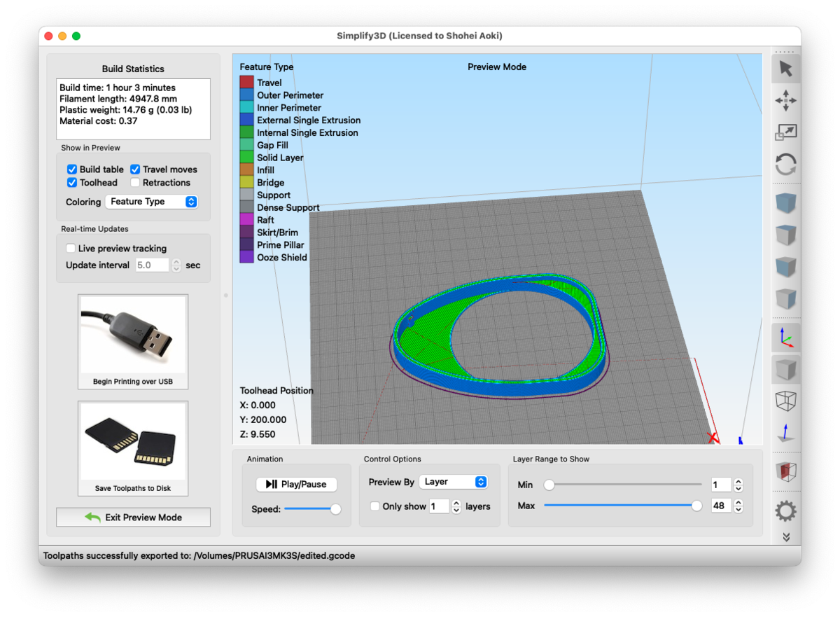This screenshot has width=840, height=617.
Task: Click the Material cost 0.37 line
Action: point(99,121)
